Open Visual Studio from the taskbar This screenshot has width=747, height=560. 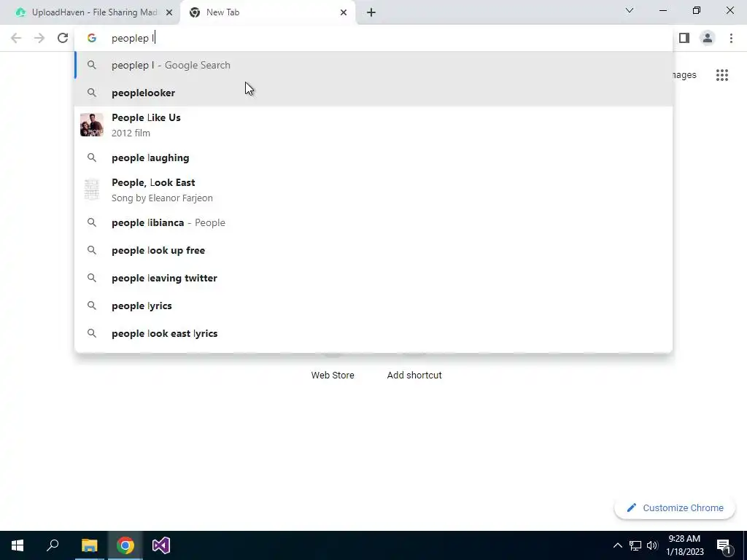click(x=161, y=545)
